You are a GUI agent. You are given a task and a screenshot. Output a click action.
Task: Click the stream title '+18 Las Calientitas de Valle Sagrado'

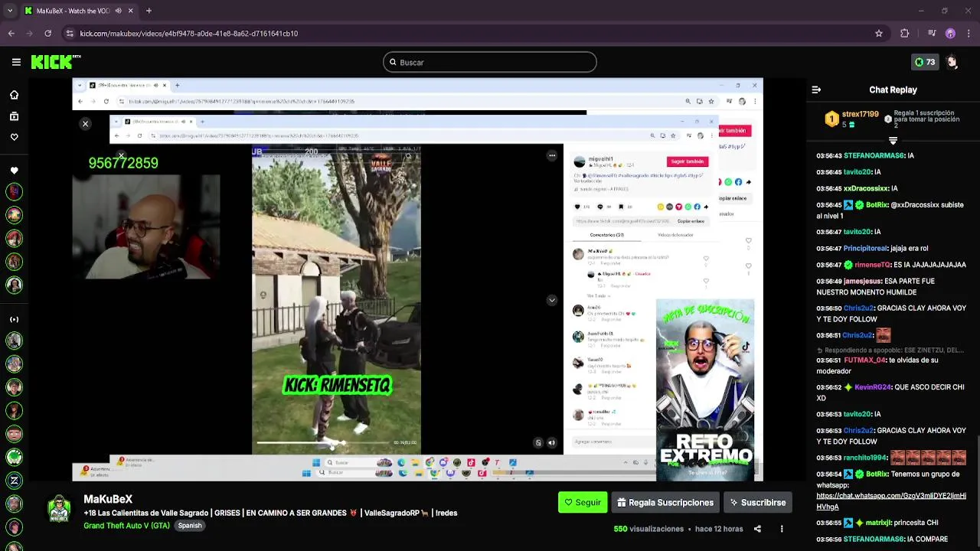pos(270,513)
